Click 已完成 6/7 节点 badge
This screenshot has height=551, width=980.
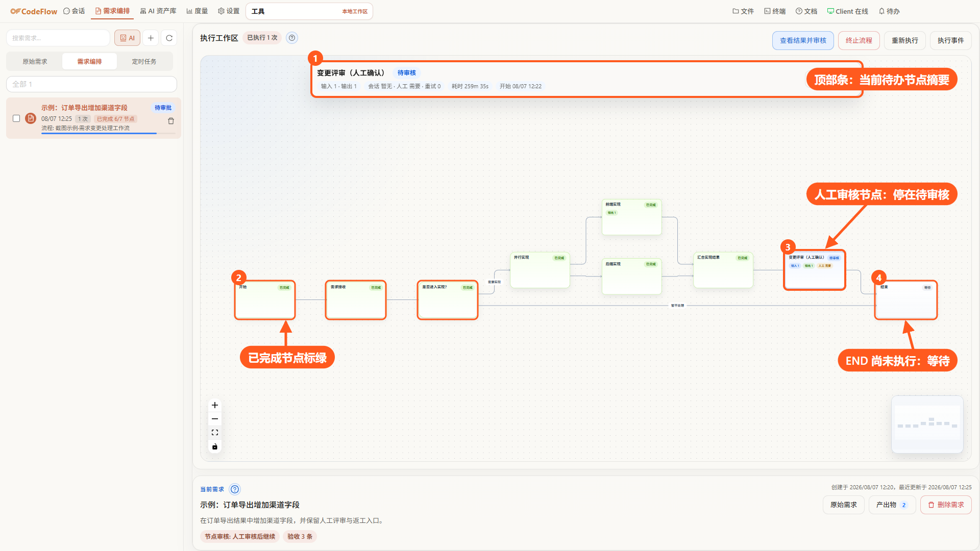click(x=115, y=119)
